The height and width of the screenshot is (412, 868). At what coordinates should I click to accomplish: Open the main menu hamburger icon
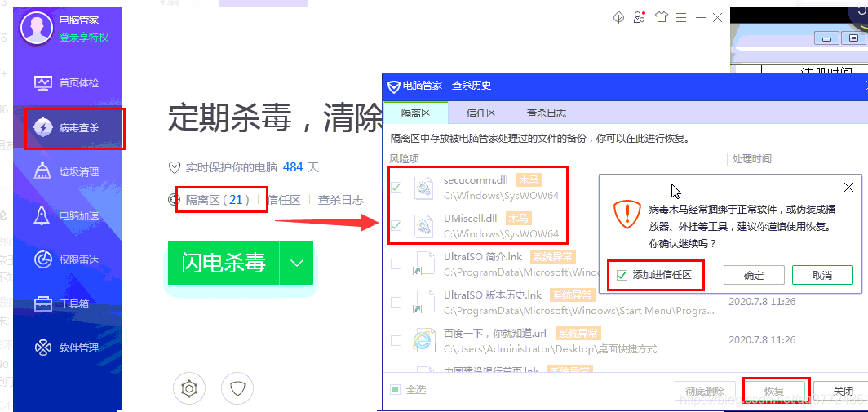[681, 18]
